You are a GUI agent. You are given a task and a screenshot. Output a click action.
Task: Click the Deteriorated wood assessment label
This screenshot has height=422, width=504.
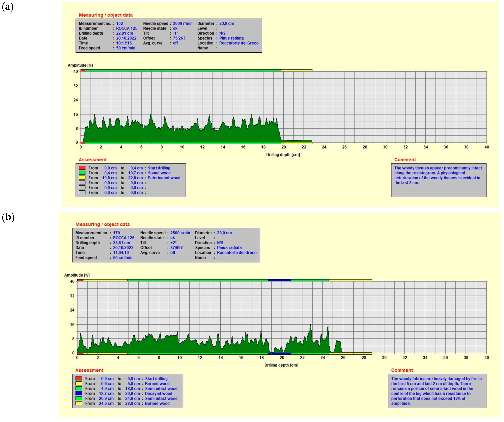tap(164, 178)
